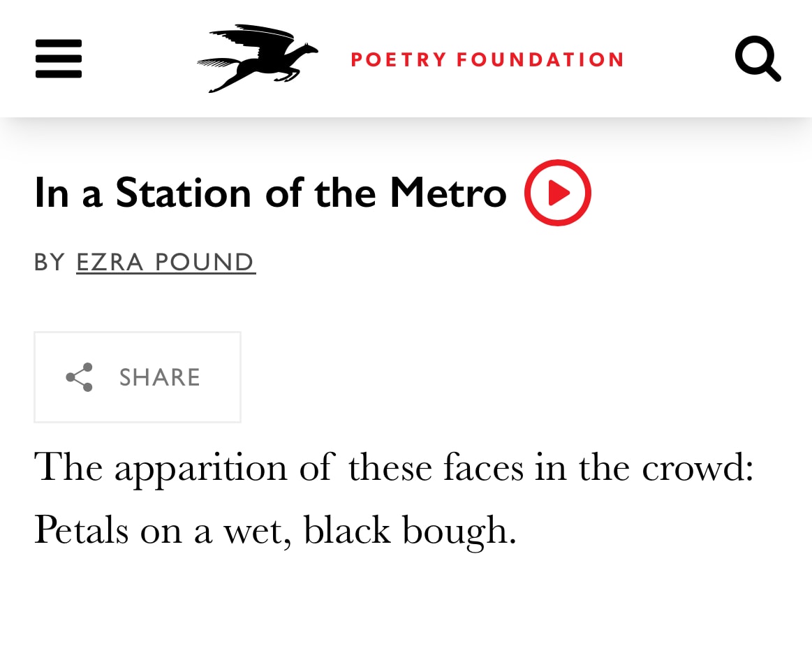The height and width of the screenshot is (658, 812).
Task: Click the word "Metro" in the title
Action: [448, 193]
